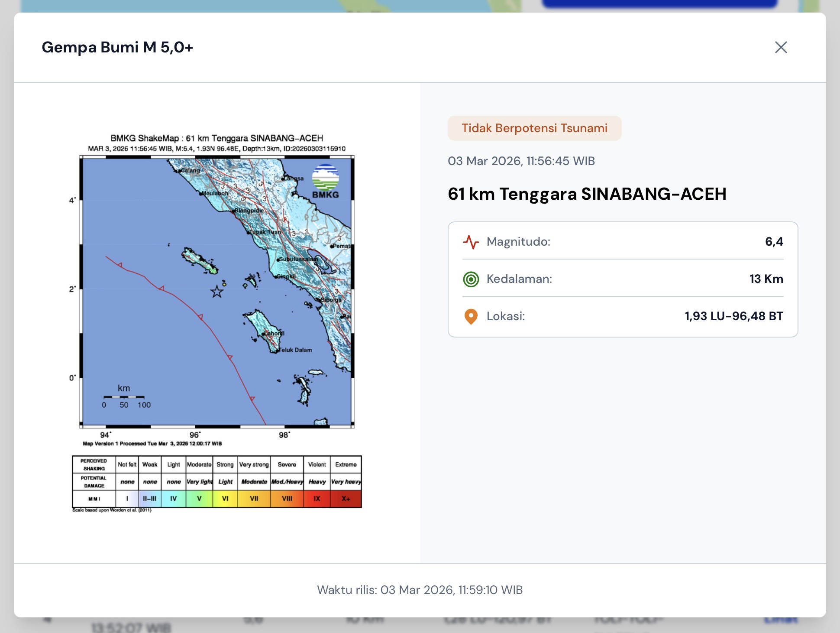Image resolution: width=840 pixels, height=633 pixels.
Task: Click the km scale bar on the map
Action: pos(124,397)
